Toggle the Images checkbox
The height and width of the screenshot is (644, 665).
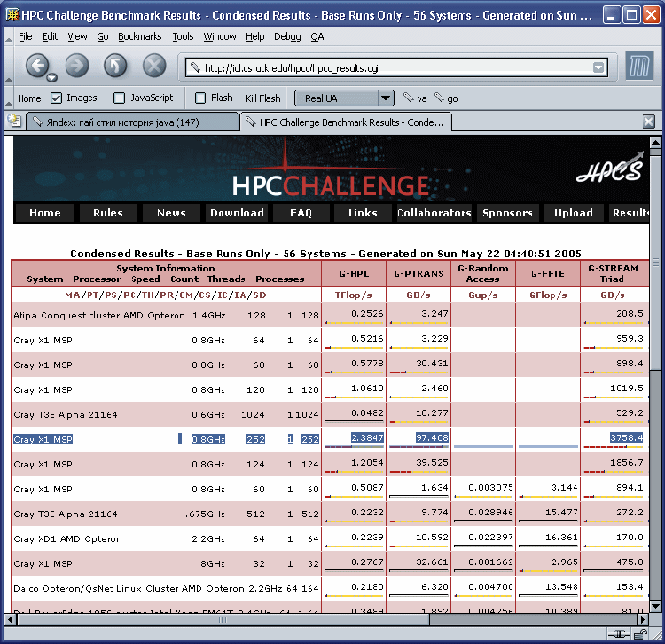(x=56, y=98)
